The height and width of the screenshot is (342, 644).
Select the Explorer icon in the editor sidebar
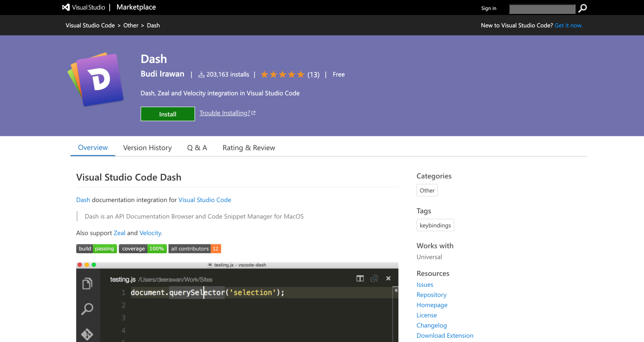(x=87, y=283)
